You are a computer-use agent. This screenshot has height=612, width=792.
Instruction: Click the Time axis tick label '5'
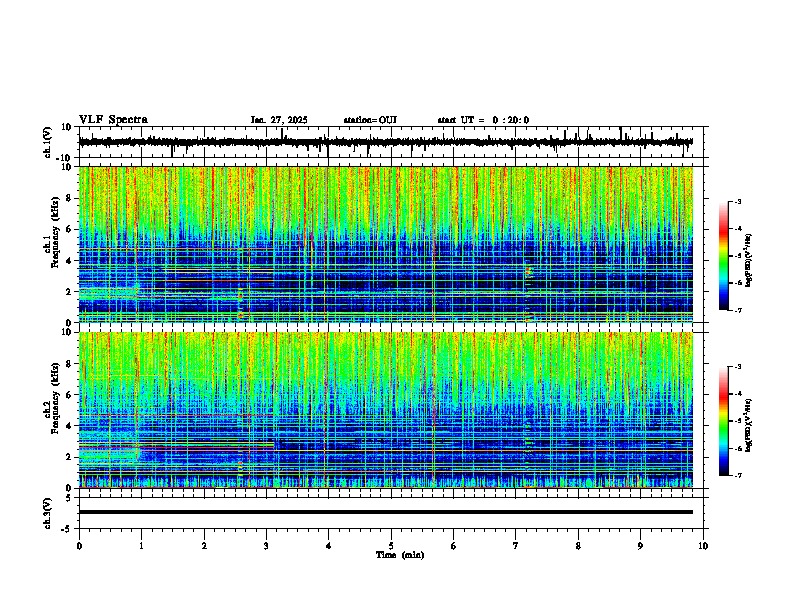(391, 546)
